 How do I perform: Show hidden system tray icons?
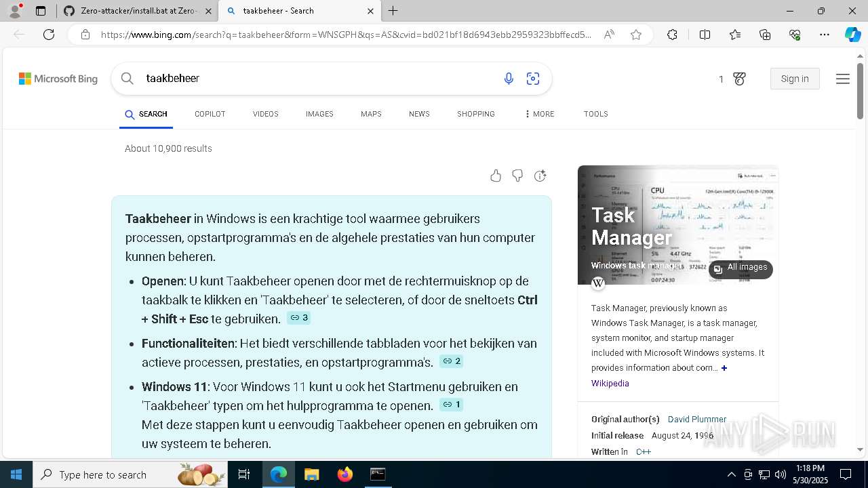[x=731, y=474]
